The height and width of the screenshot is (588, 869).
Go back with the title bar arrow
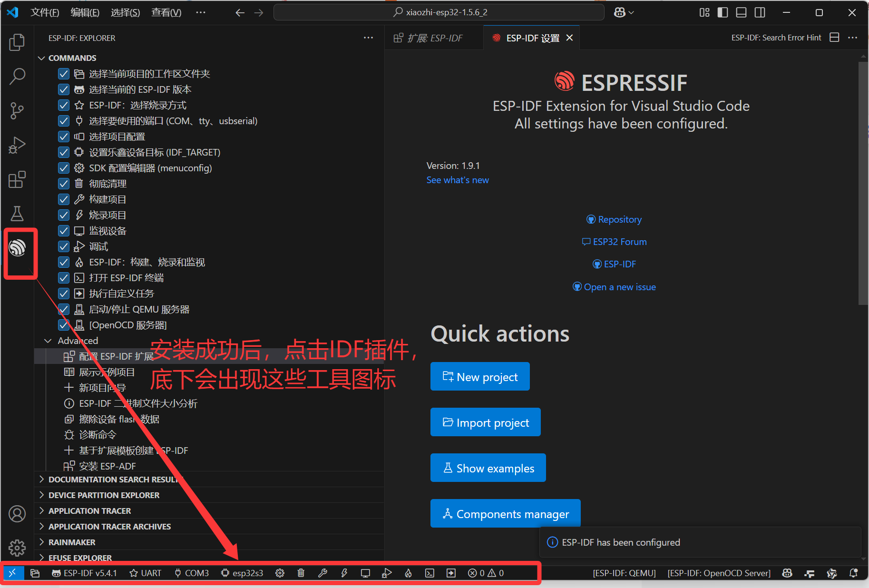240,12
